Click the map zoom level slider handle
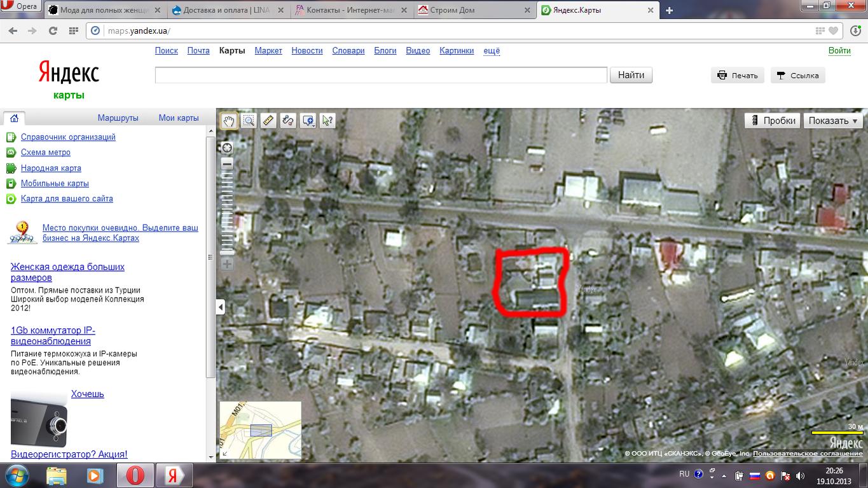 coord(227,252)
